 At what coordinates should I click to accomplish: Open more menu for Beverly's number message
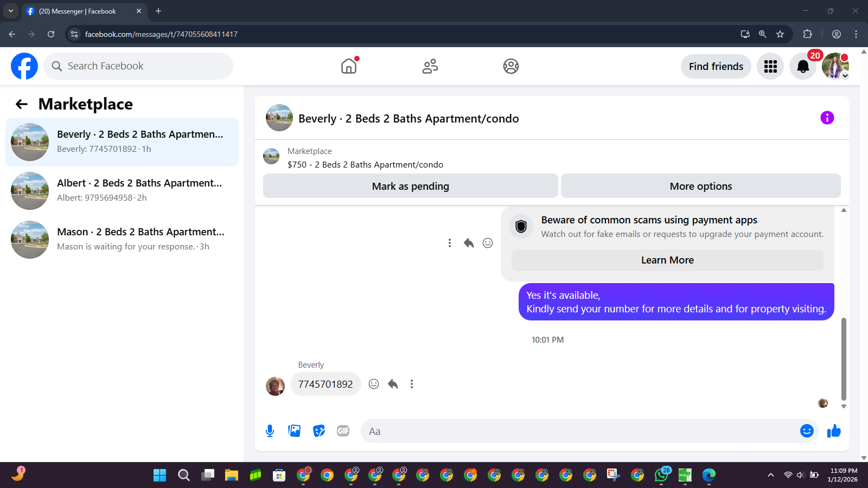pos(412,384)
